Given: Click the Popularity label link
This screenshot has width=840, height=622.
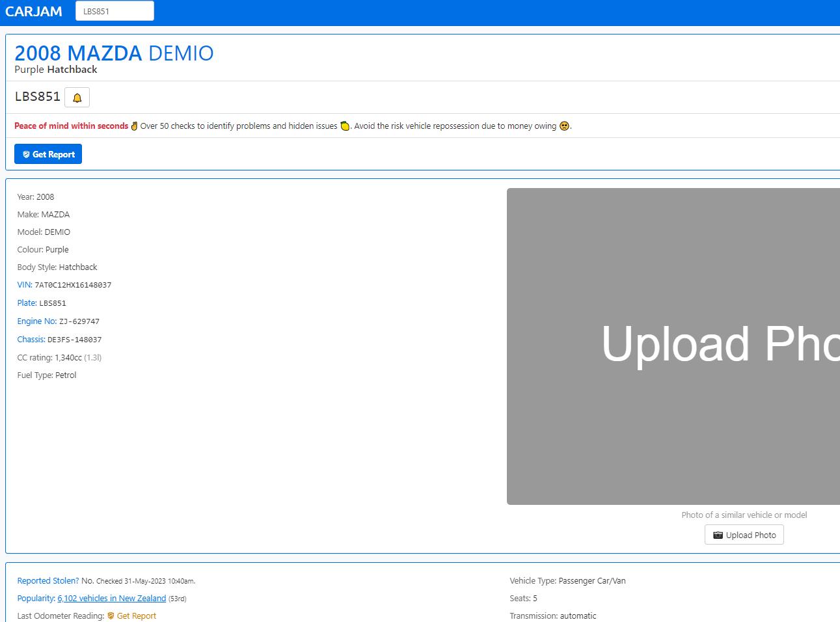Looking at the screenshot, I should pyautogui.click(x=36, y=599).
